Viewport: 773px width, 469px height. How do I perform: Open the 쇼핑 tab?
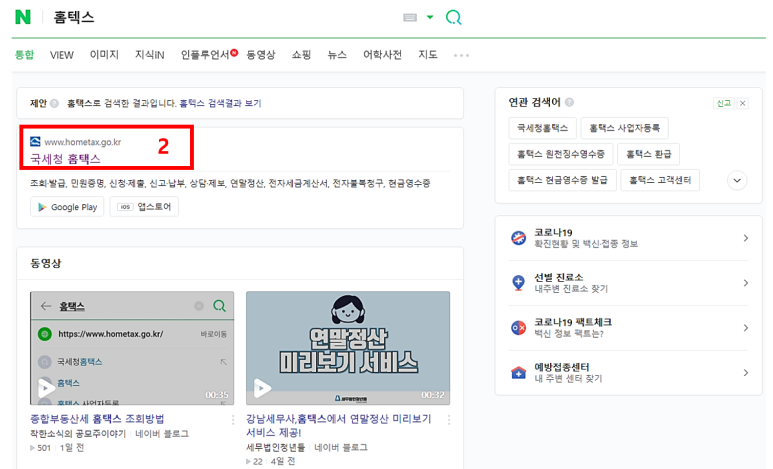coord(301,54)
